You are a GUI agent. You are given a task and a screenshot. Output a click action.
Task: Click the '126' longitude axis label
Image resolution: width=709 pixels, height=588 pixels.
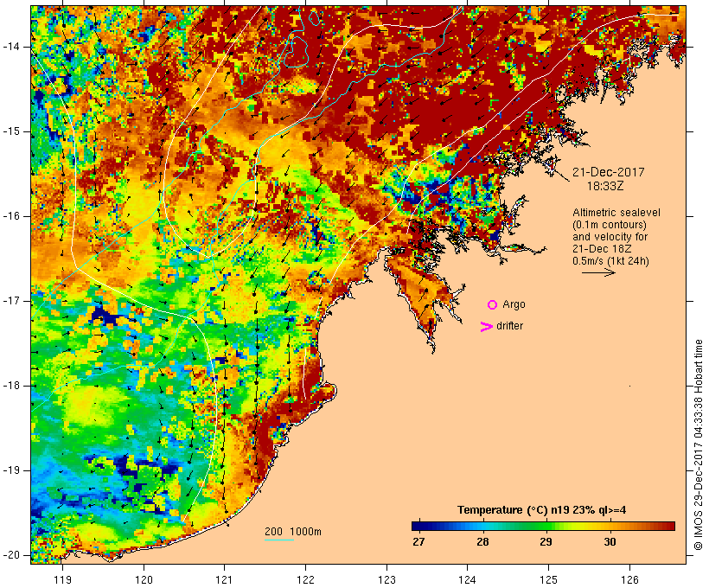[x=629, y=580]
